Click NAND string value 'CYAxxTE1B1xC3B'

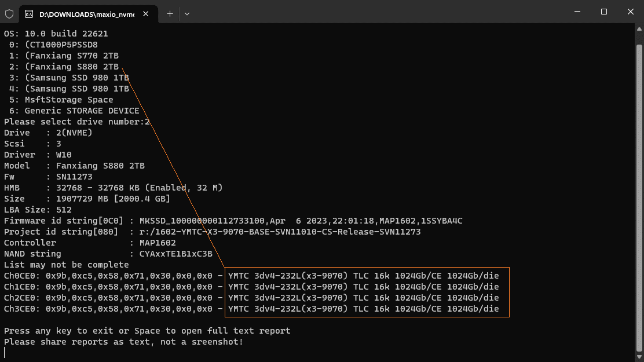point(176,254)
